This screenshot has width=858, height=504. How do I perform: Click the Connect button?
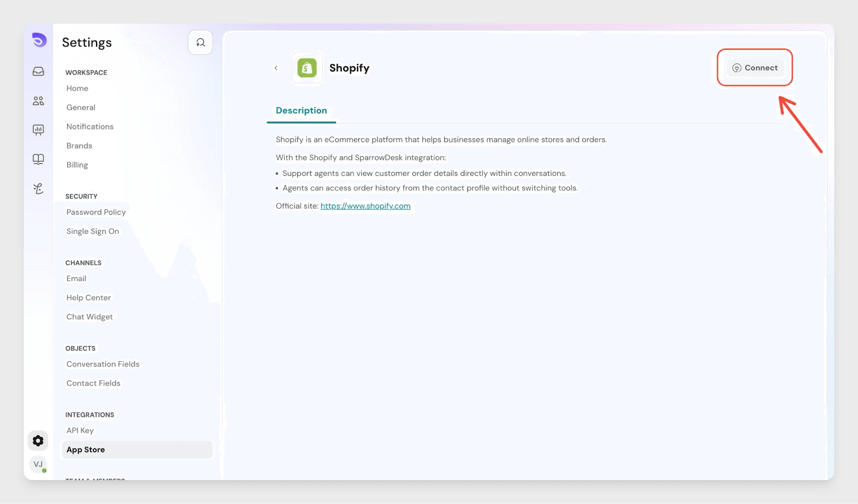tap(755, 68)
